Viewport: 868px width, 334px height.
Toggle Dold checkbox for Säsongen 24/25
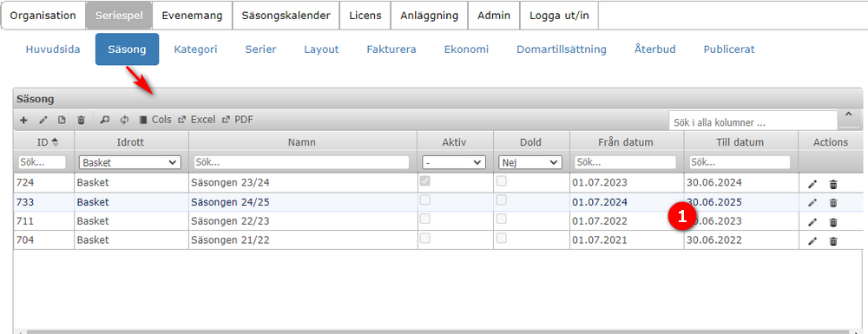[501, 200]
